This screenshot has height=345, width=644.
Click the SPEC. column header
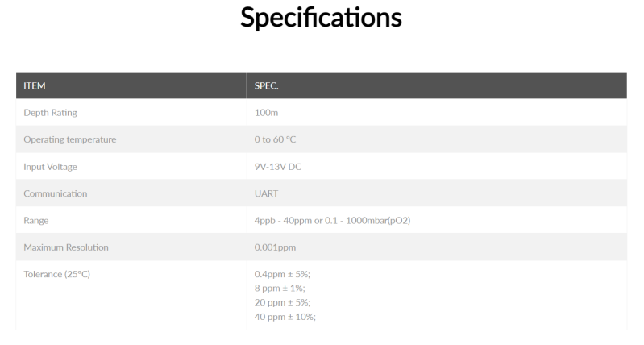click(265, 85)
